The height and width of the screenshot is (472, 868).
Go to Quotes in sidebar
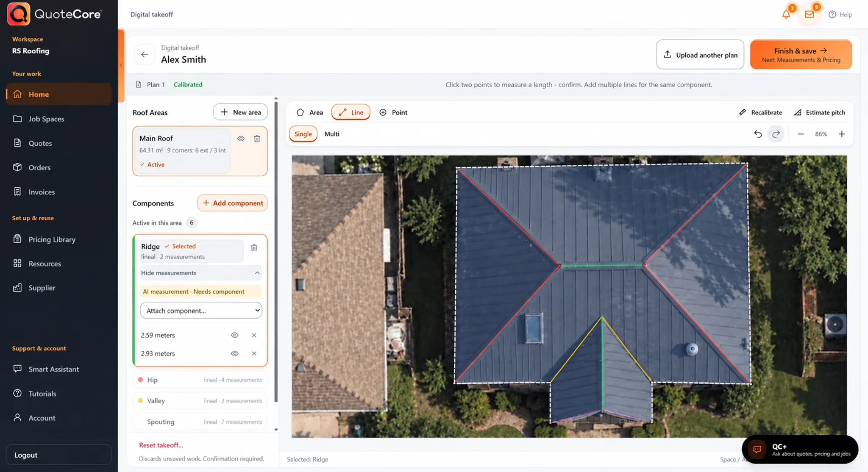click(x=58, y=143)
